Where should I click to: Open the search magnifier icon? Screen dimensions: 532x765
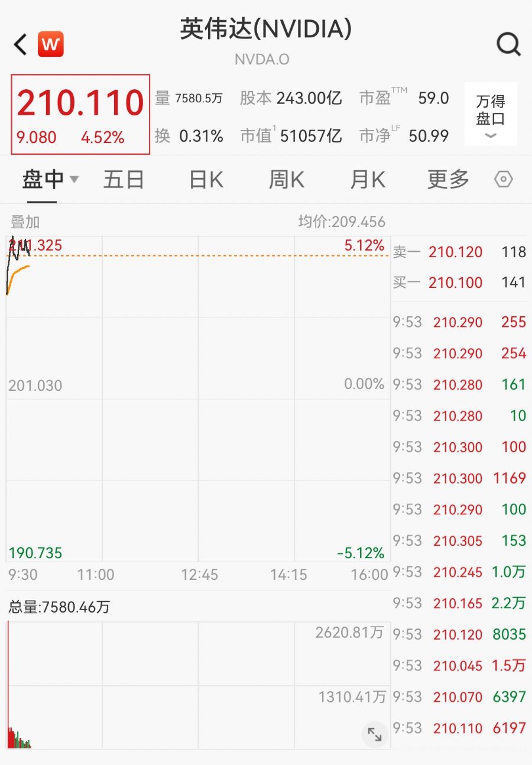[508, 44]
